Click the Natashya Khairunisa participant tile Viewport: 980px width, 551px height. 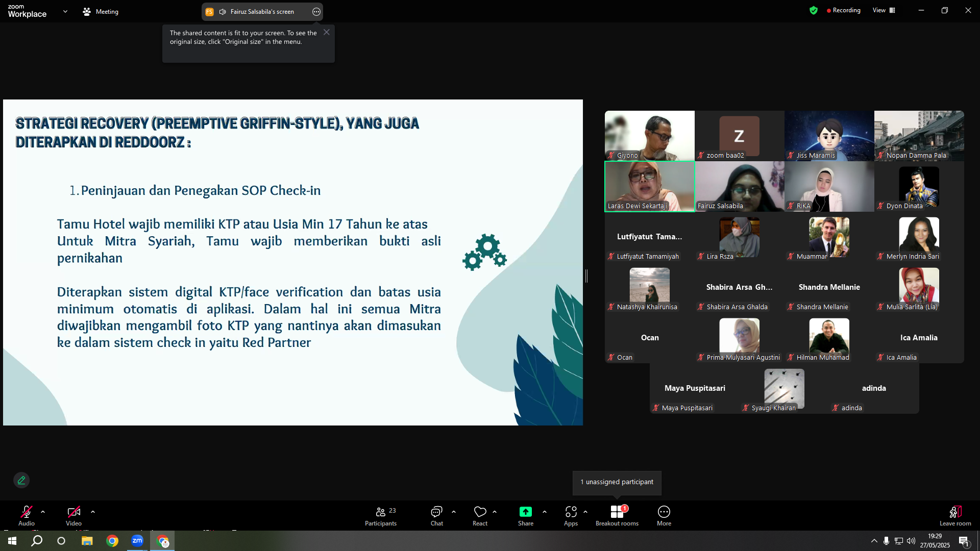(x=650, y=287)
